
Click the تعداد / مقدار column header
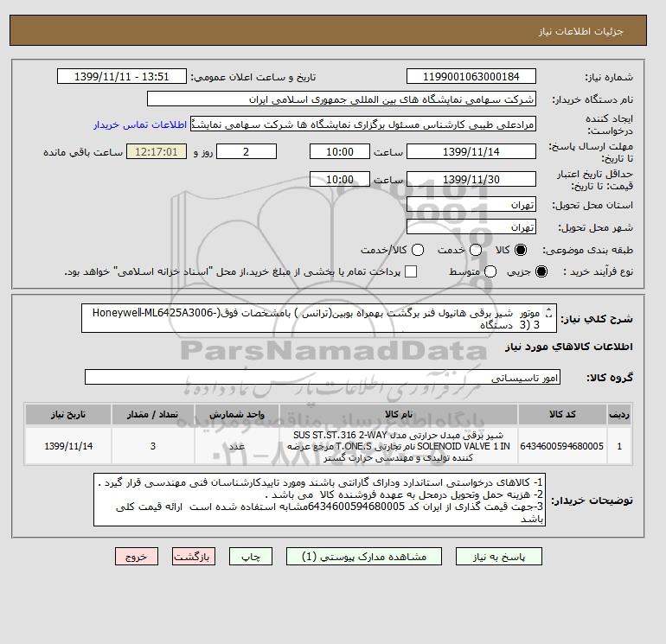click(x=153, y=414)
